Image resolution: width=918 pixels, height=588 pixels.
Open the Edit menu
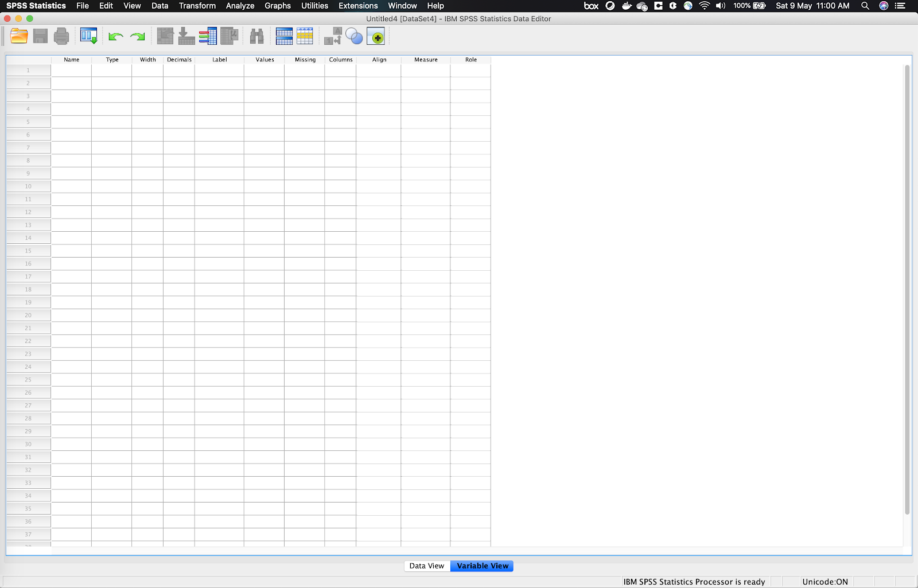(106, 6)
